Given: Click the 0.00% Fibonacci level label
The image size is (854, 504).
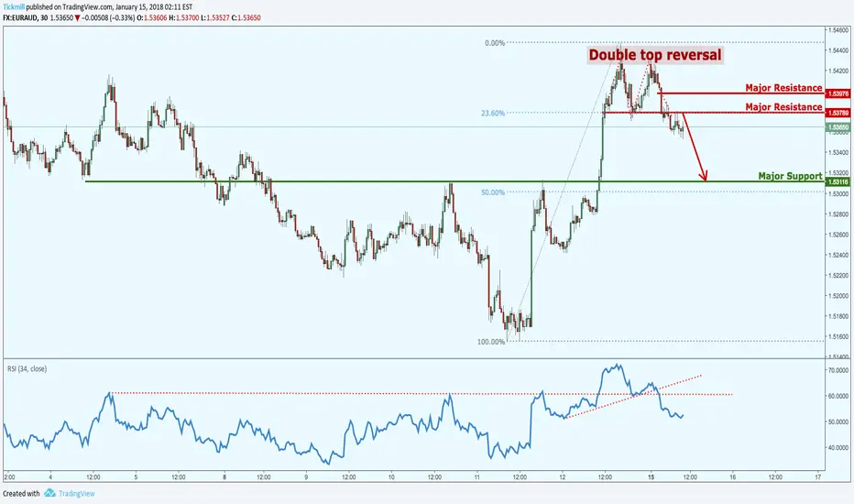Looking at the screenshot, I should (495, 43).
